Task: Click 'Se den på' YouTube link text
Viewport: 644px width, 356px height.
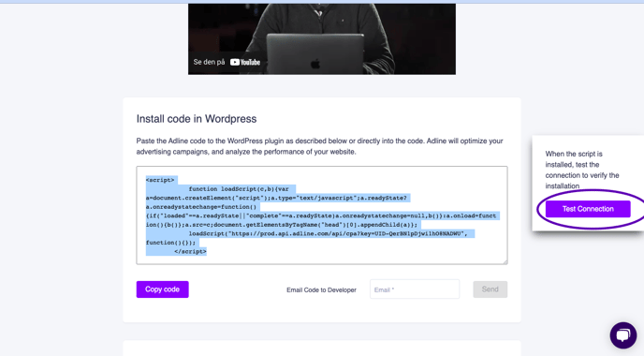Action: (x=209, y=62)
